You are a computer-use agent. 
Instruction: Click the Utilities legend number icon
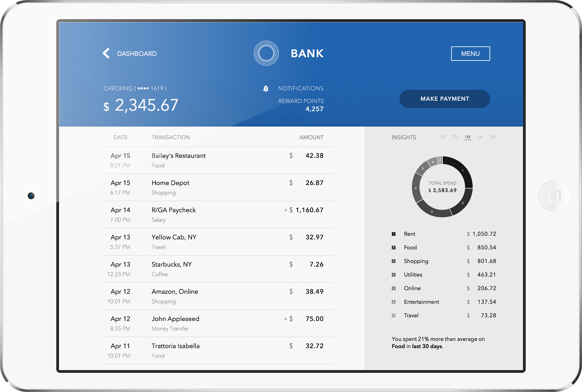tap(393, 275)
